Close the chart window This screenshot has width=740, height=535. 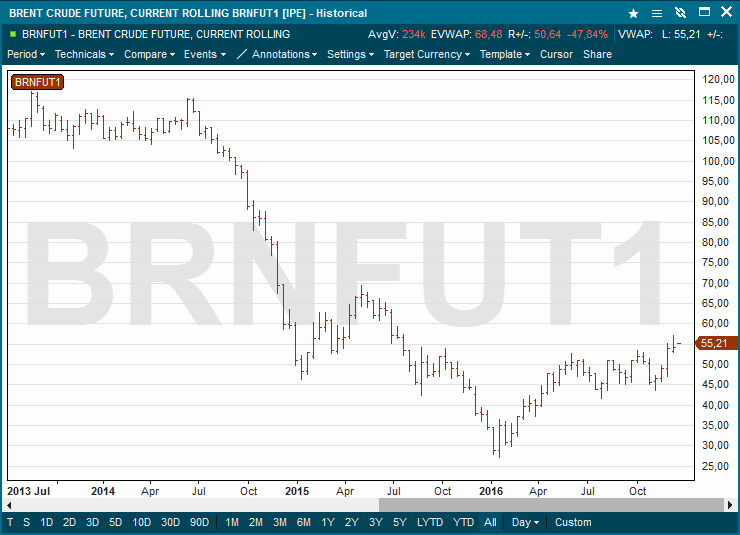726,12
